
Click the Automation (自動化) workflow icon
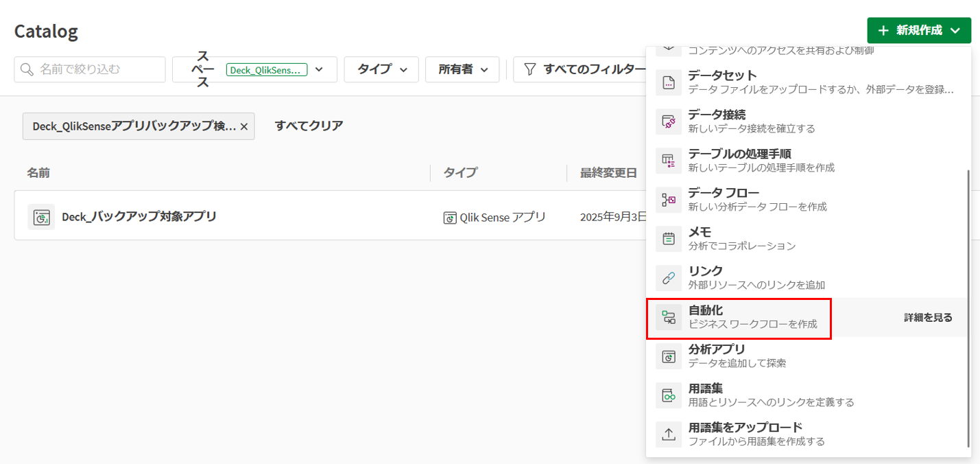(669, 317)
